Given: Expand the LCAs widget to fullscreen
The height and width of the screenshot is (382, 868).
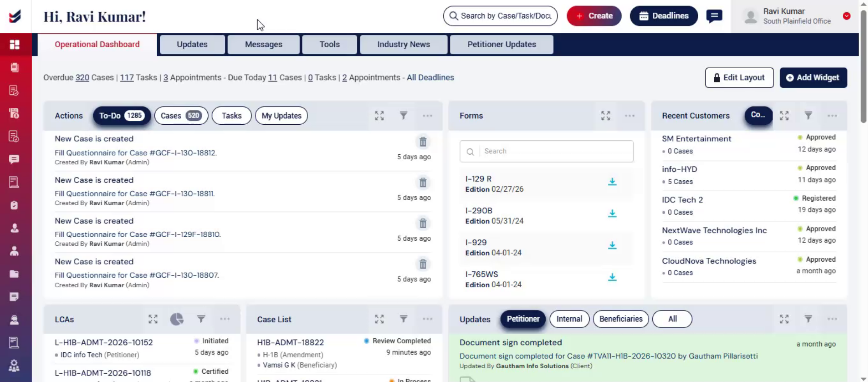Looking at the screenshot, I should coord(153,319).
